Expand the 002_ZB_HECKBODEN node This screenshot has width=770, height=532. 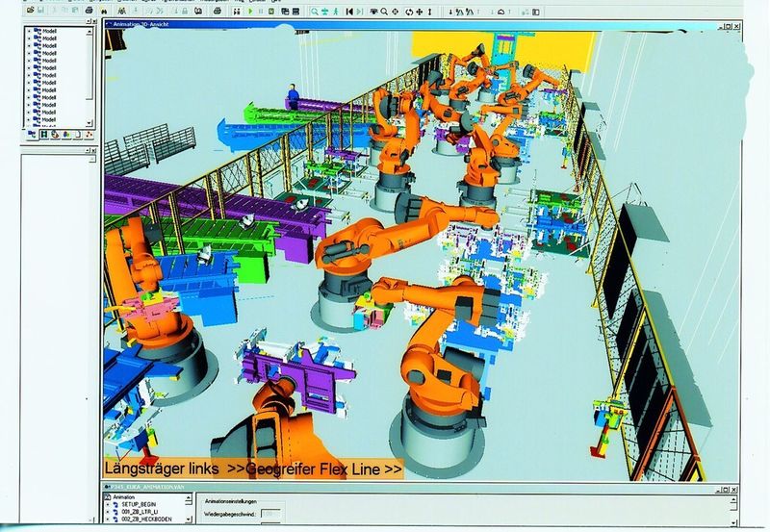point(108,519)
